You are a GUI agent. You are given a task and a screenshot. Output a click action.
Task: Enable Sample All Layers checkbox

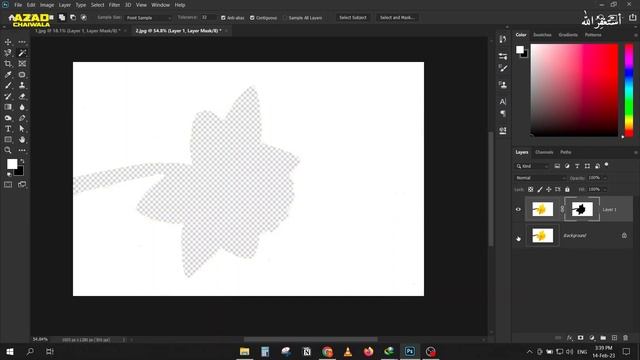[x=285, y=18]
